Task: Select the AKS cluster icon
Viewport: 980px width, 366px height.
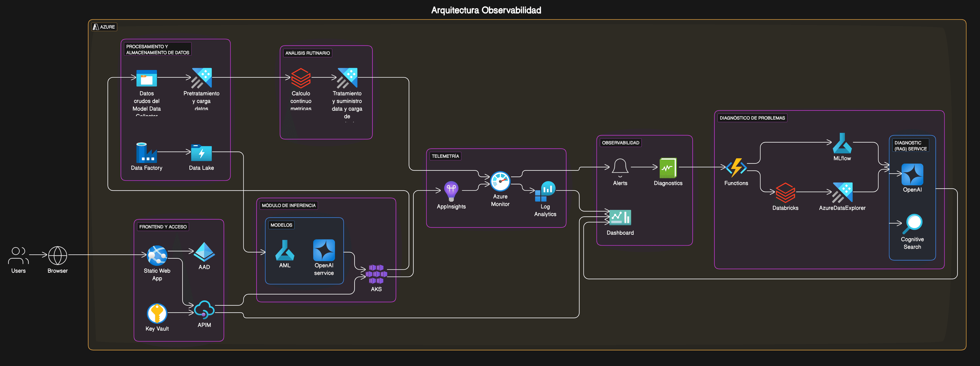Action: tap(376, 274)
